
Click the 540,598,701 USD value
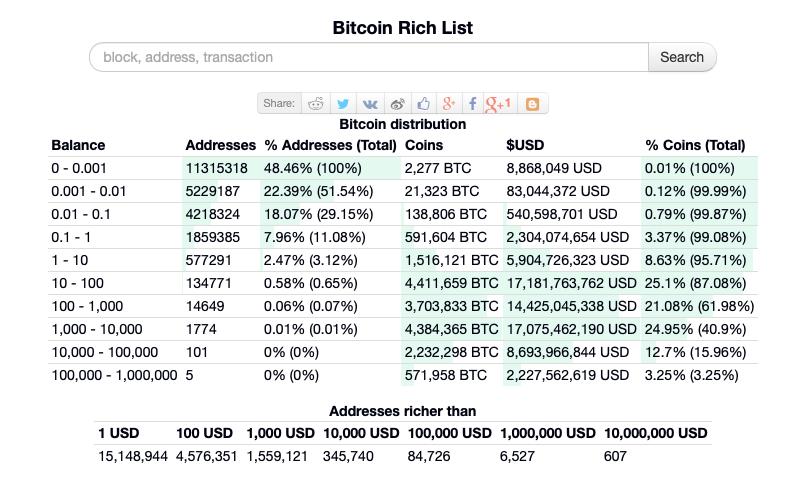click(x=561, y=214)
